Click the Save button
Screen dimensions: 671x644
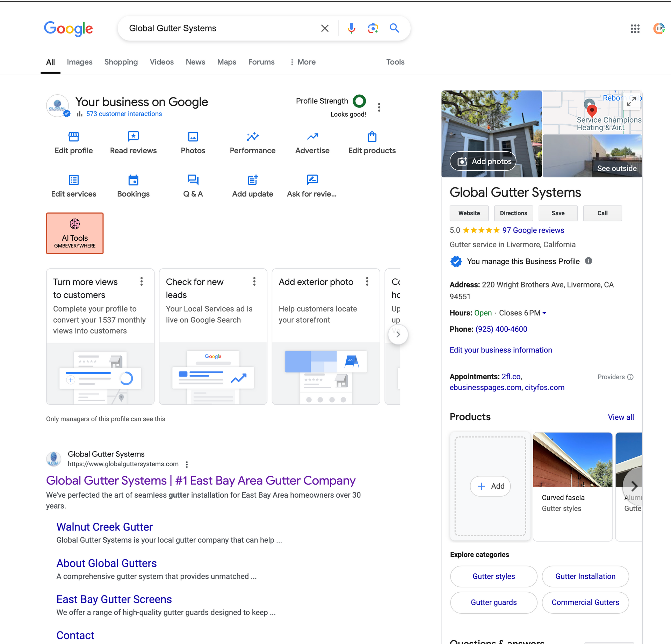coord(558,213)
